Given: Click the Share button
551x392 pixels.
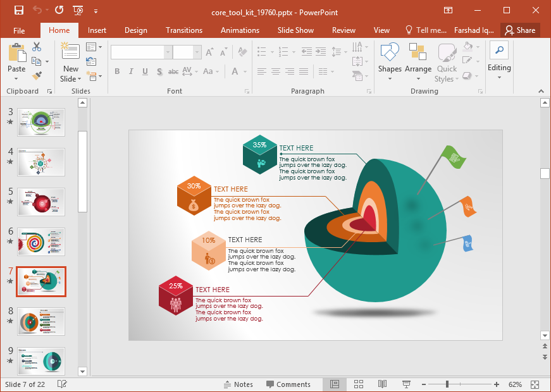Looking at the screenshot, I should 520,30.
